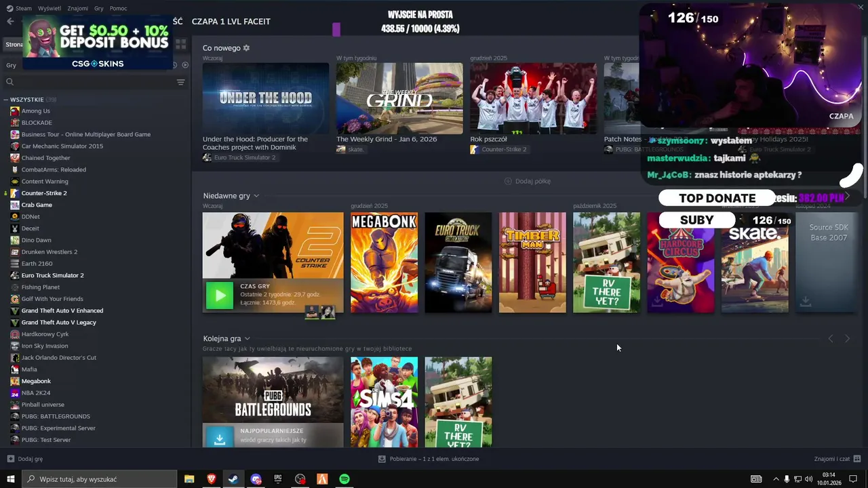Click Dodaj grę at bottom left
868x488 pixels.
(x=25, y=459)
